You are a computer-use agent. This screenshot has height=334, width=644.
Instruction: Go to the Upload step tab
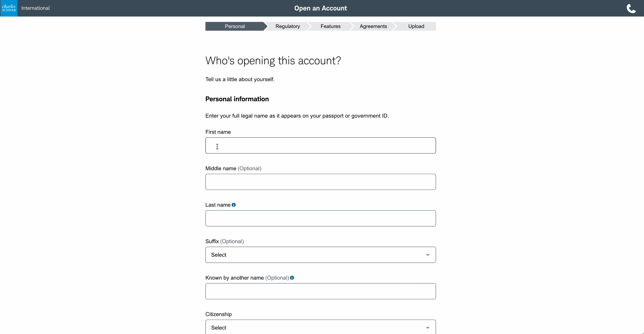[x=416, y=26]
